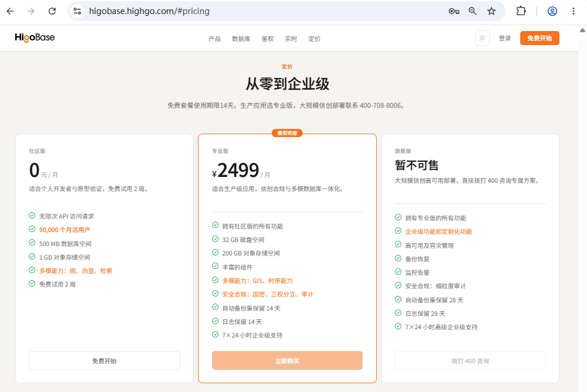
Task: Click check icon beside 监控告警
Action: [398, 272]
